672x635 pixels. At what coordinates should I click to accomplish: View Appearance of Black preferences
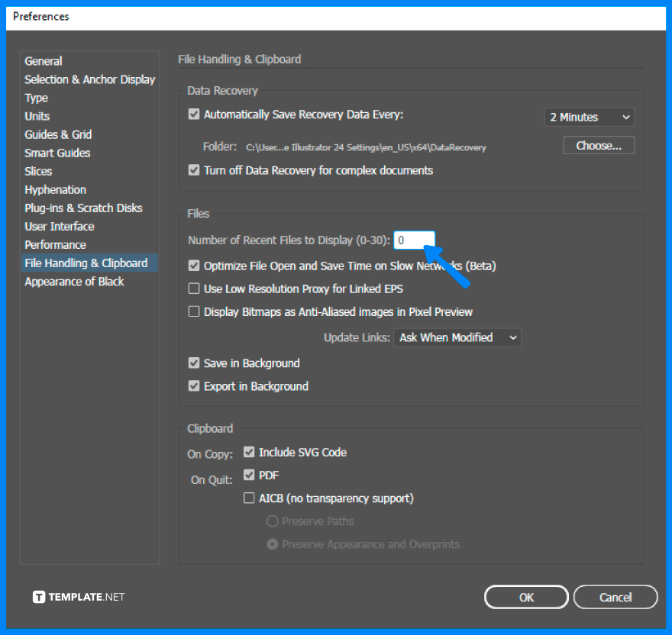pyautogui.click(x=73, y=281)
